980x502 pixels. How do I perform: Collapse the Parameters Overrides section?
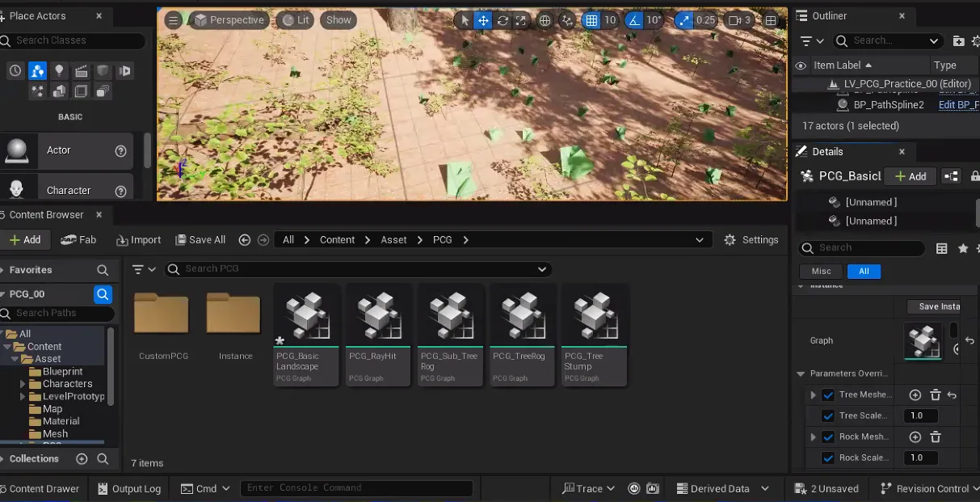[x=801, y=374]
